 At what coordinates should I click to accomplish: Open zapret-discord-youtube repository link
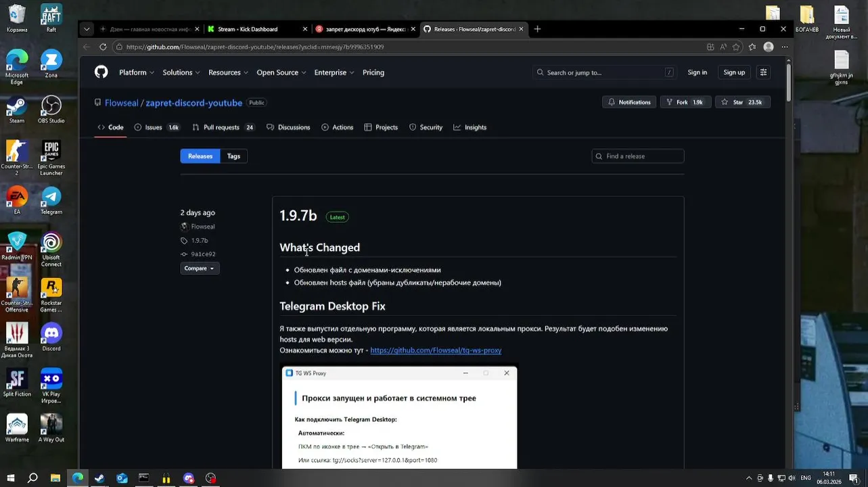click(x=193, y=103)
